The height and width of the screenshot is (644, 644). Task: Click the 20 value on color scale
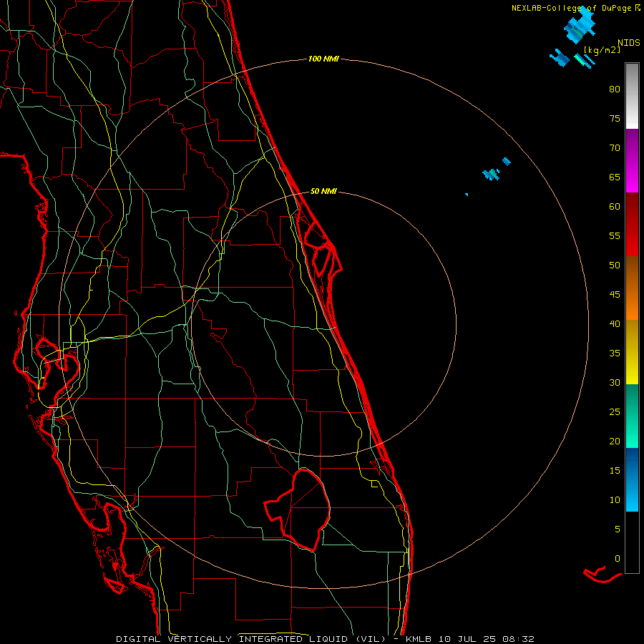(x=615, y=441)
